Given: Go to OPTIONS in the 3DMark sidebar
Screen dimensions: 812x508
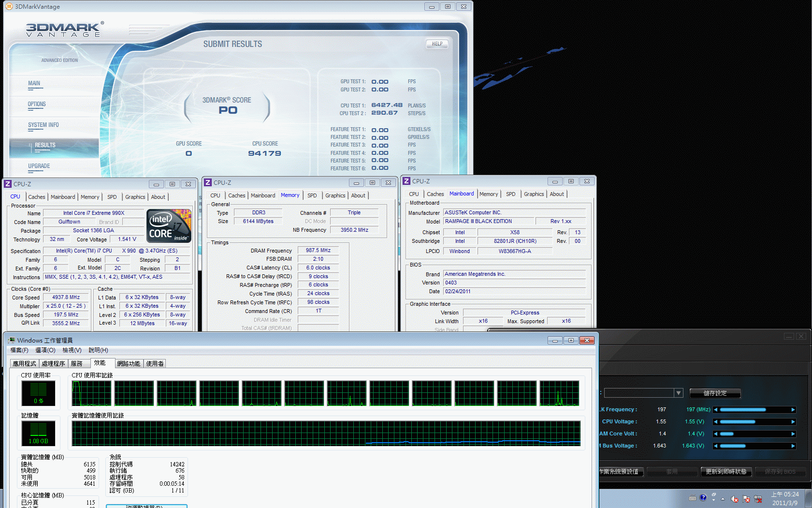Looking at the screenshot, I should (37, 104).
